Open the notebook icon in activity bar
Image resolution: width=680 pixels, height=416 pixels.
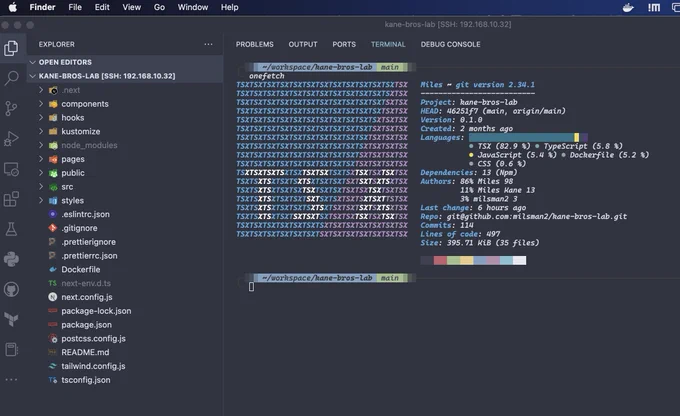11,350
